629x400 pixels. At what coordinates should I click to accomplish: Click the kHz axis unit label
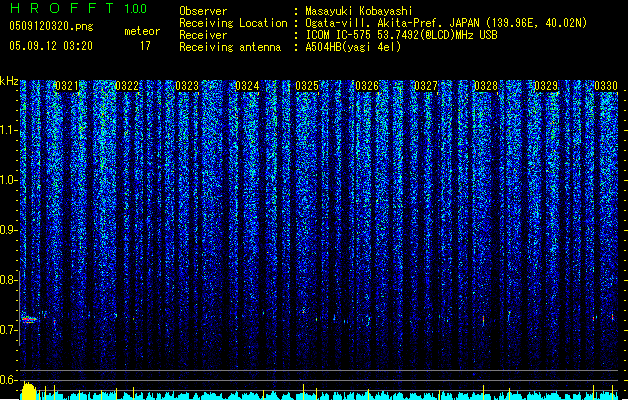[9, 81]
